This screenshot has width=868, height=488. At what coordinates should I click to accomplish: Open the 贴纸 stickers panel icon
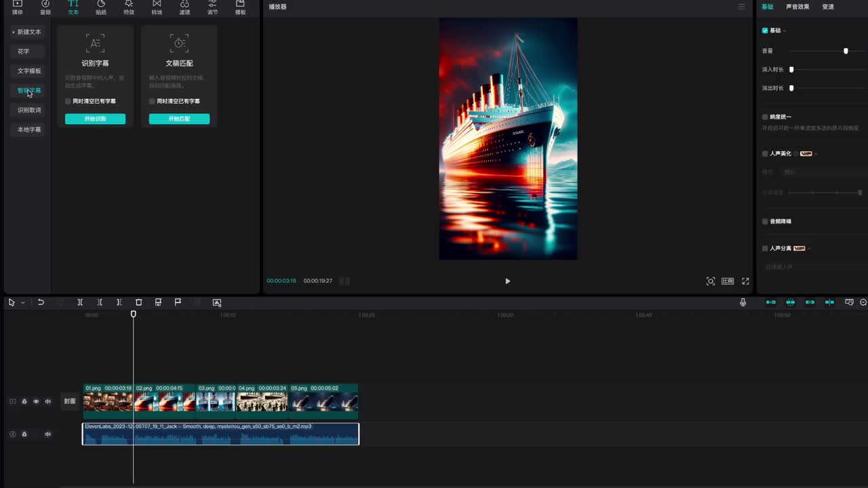101,7
